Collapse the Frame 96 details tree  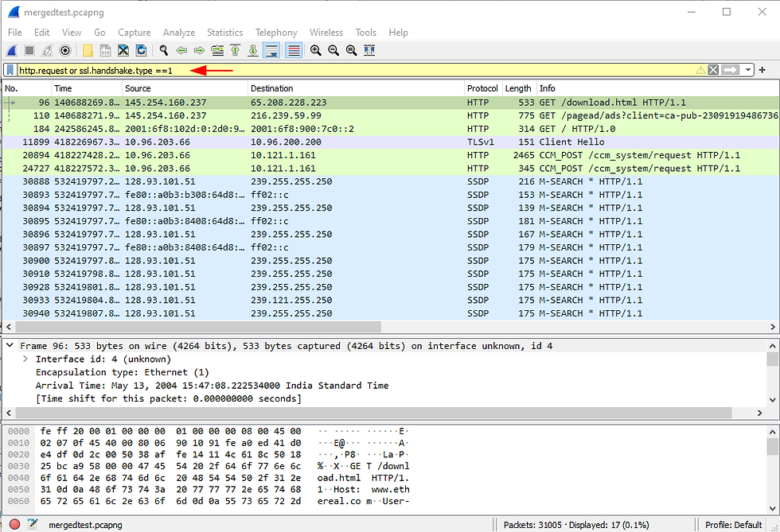[10, 345]
